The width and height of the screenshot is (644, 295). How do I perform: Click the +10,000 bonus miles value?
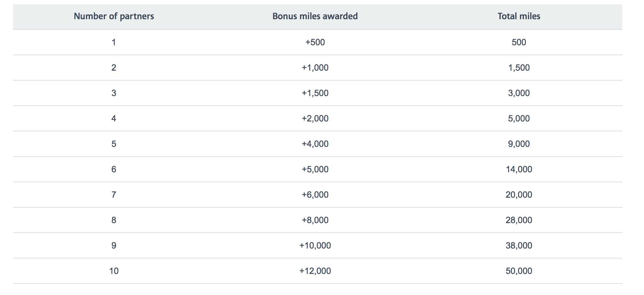[x=315, y=245]
